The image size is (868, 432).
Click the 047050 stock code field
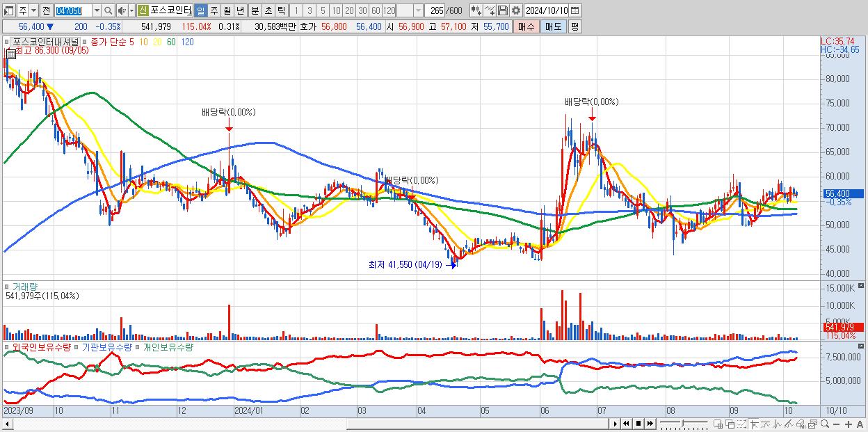73,10
